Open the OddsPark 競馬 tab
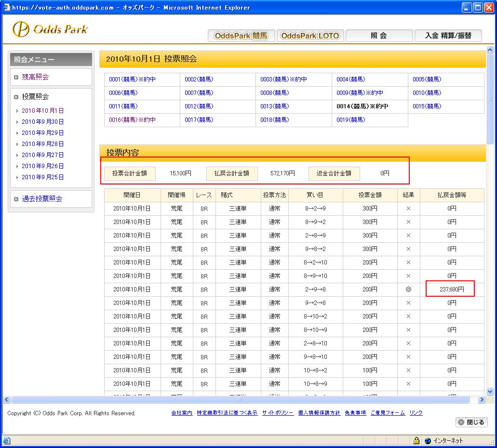The image size is (497, 448). pyautogui.click(x=241, y=36)
